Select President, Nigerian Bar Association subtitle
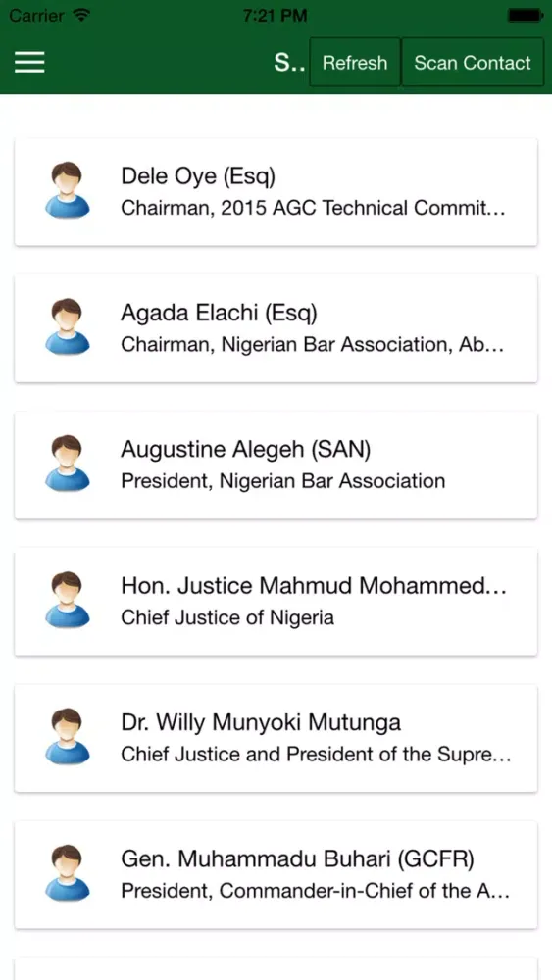This screenshot has width=552, height=980. coord(283,481)
